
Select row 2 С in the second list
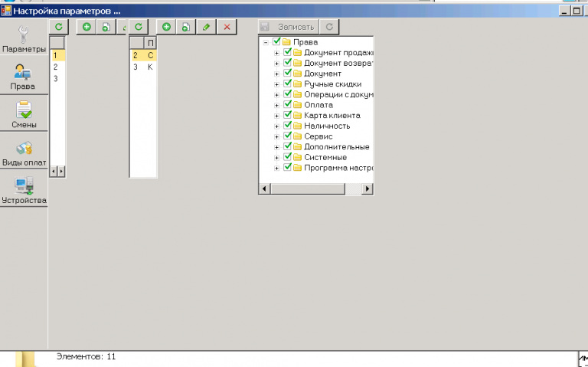(x=143, y=55)
